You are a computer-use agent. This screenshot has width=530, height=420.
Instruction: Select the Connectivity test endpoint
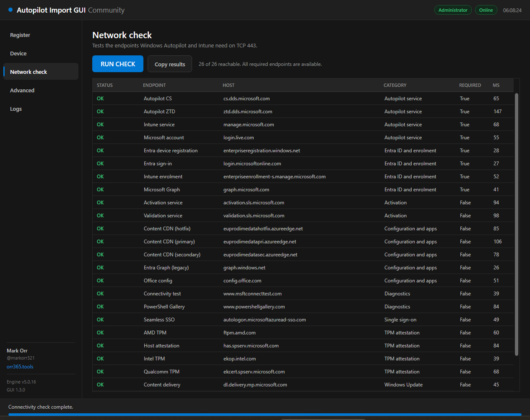tap(162, 294)
